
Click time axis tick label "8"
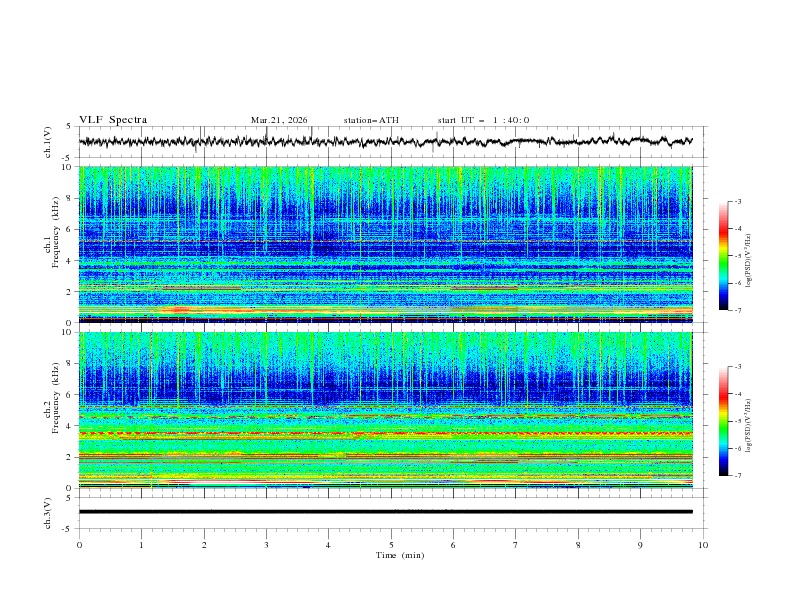point(578,545)
